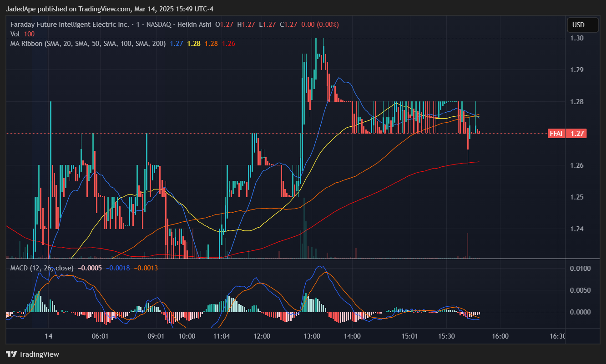Image resolution: width=606 pixels, height=364 pixels.
Task: Click the 1.26 price axis label
Action: [577, 165]
